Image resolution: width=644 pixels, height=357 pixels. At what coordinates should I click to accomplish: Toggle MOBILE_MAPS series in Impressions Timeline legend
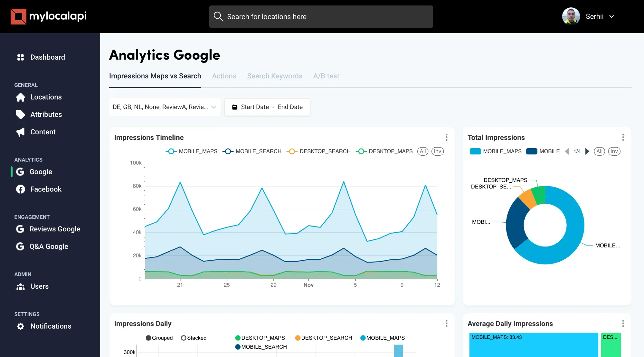pyautogui.click(x=192, y=151)
